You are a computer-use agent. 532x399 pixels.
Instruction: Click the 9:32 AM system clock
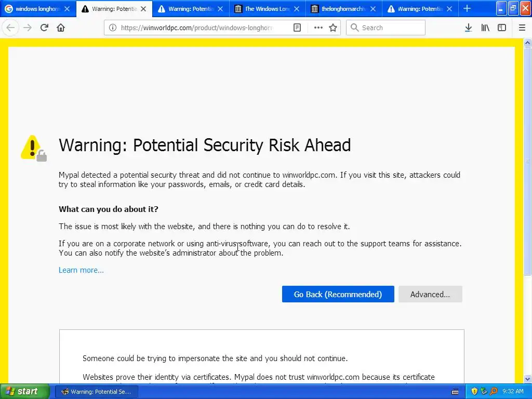pos(513,392)
